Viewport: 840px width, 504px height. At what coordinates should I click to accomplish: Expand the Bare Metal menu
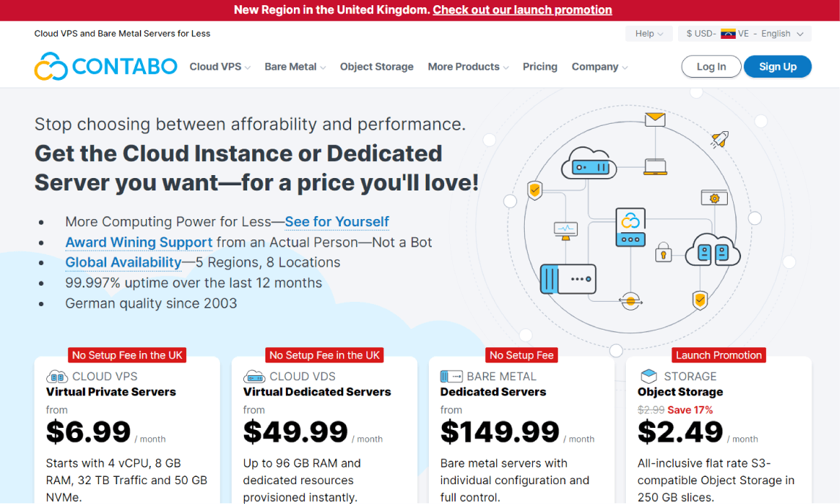(295, 67)
